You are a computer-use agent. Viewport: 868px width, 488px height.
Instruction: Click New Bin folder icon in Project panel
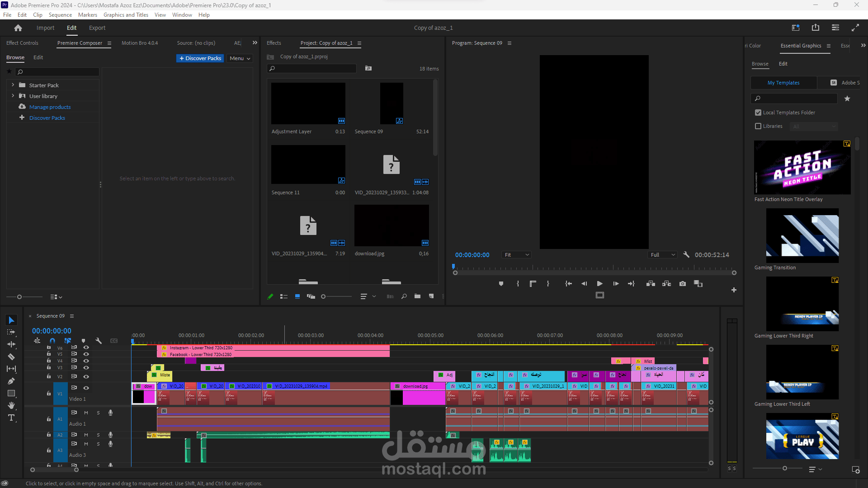(417, 296)
